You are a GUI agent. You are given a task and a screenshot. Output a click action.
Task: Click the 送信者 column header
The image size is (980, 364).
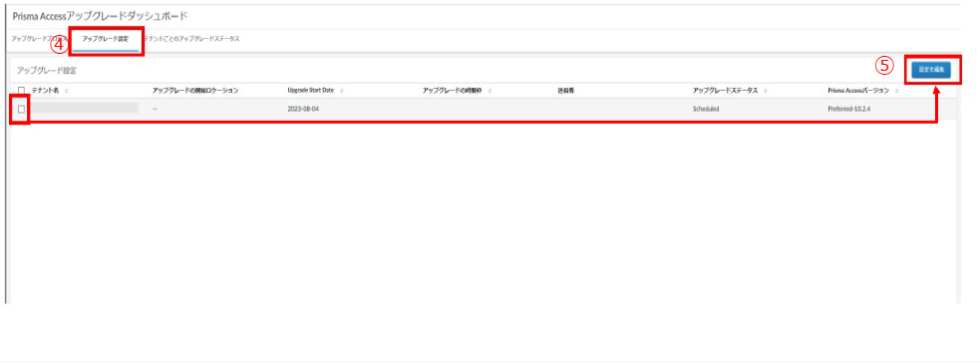(x=565, y=91)
